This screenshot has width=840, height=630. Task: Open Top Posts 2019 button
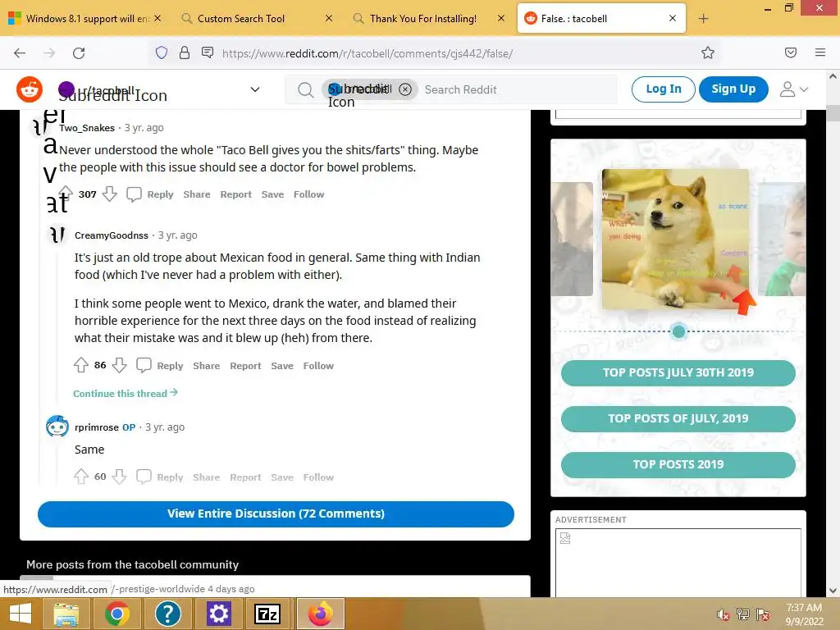(678, 465)
